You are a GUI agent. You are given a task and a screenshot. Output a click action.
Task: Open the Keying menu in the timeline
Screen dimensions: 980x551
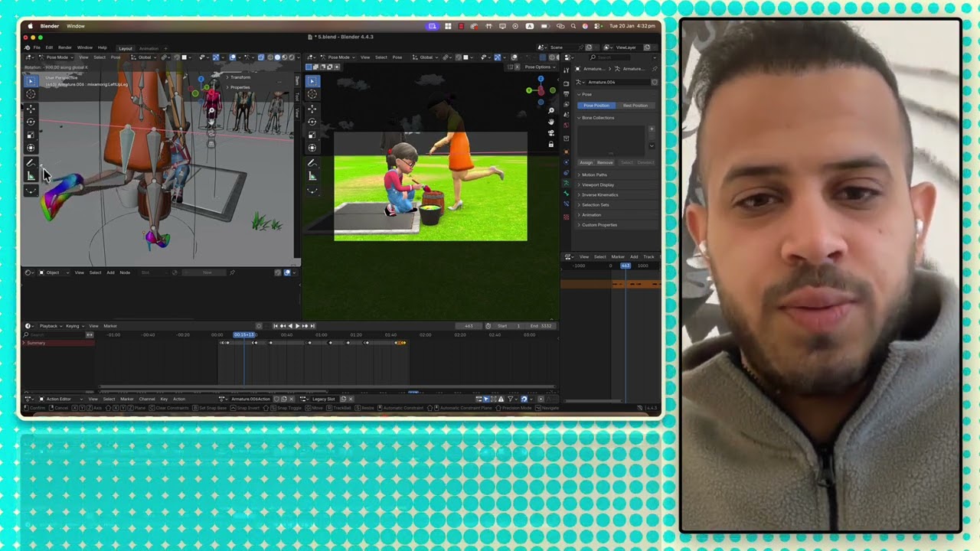click(x=73, y=326)
